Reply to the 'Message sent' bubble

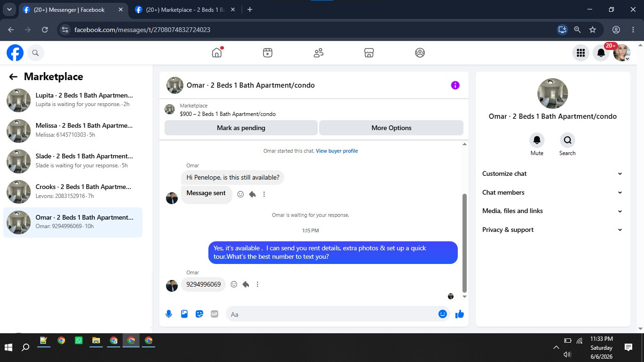click(x=252, y=194)
